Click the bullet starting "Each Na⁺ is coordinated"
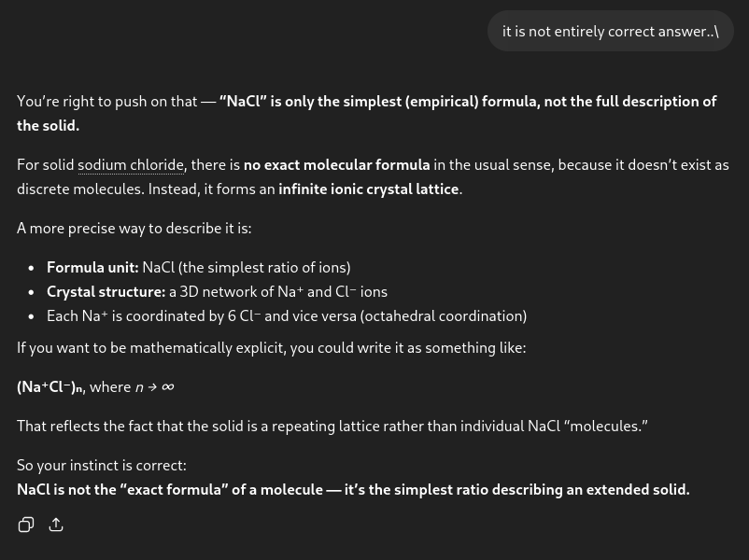The image size is (749, 560). point(287,316)
